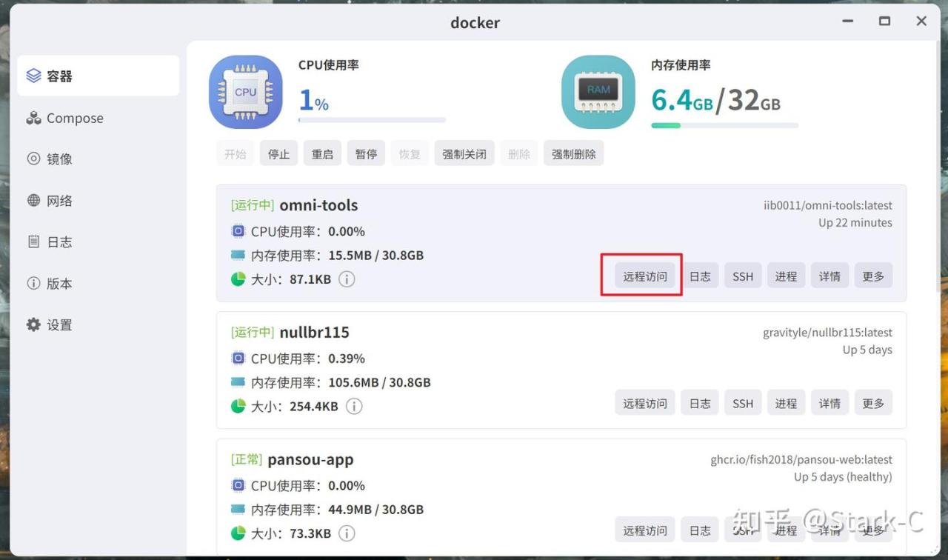Click info icon beside nullbr115 size 254.4KB
948x560 pixels.
point(354,407)
